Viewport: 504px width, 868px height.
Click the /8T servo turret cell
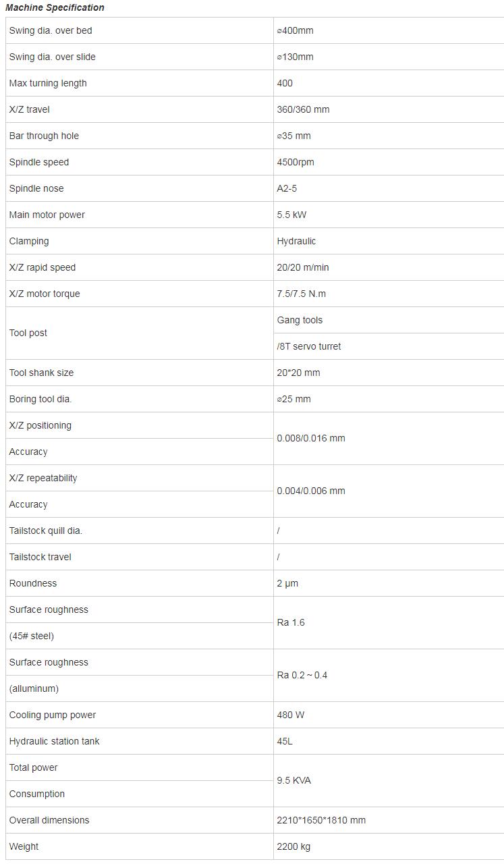point(388,346)
